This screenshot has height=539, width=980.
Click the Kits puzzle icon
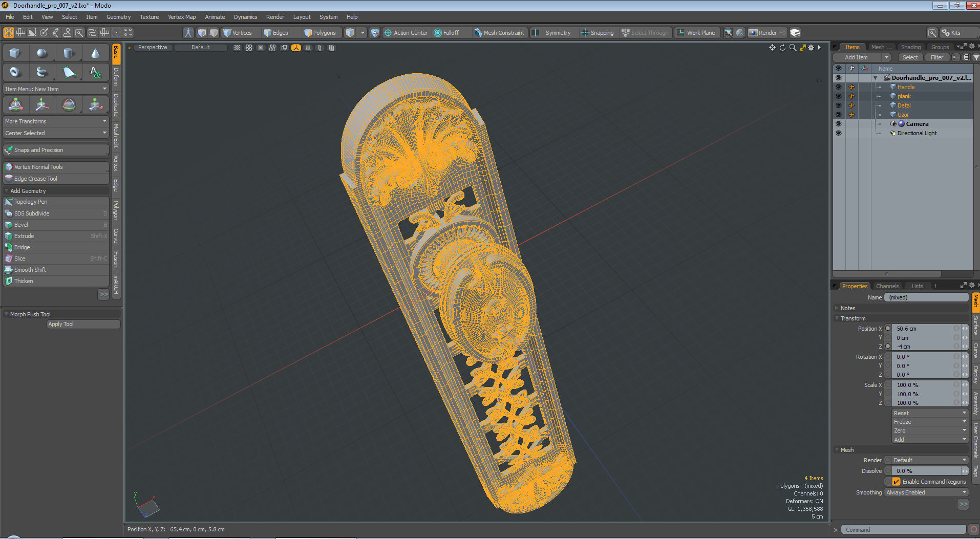click(x=946, y=33)
